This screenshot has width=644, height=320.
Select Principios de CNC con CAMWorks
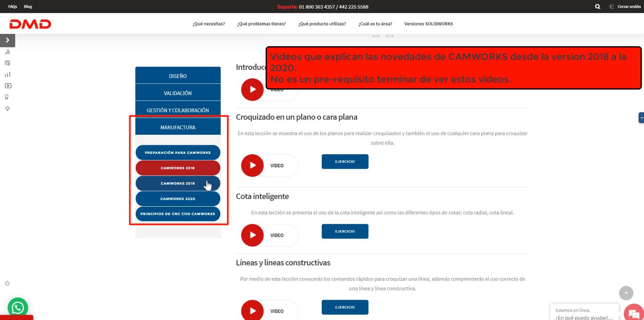pyautogui.click(x=178, y=214)
